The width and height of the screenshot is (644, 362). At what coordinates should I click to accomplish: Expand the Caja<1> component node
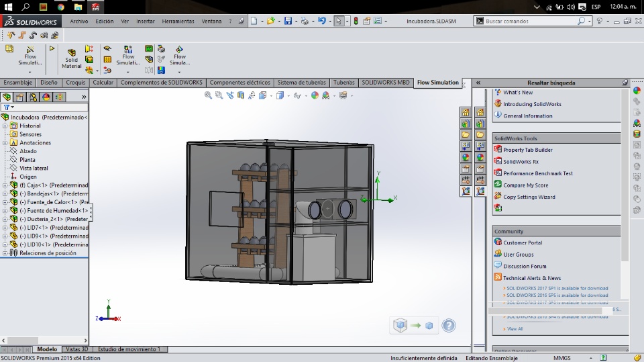click(5, 185)
